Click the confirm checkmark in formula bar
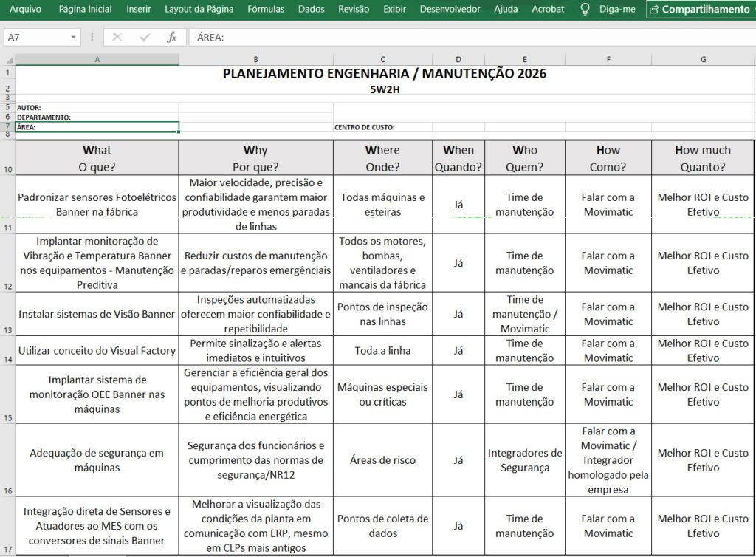Viewport: 756px width, 557px height. click(144, 37)
